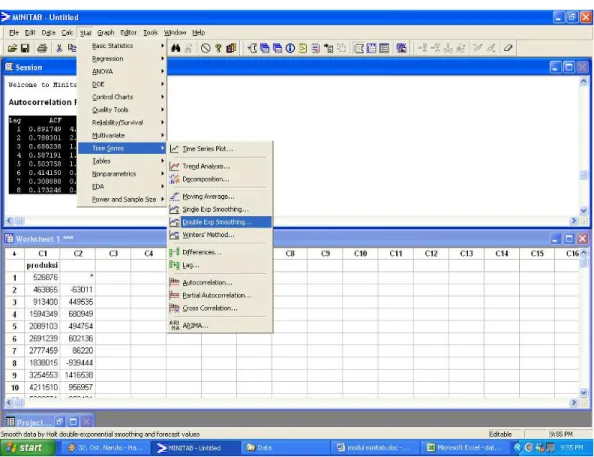Open the Window menu
Screen dimensions: 594x457
point(175,33)
